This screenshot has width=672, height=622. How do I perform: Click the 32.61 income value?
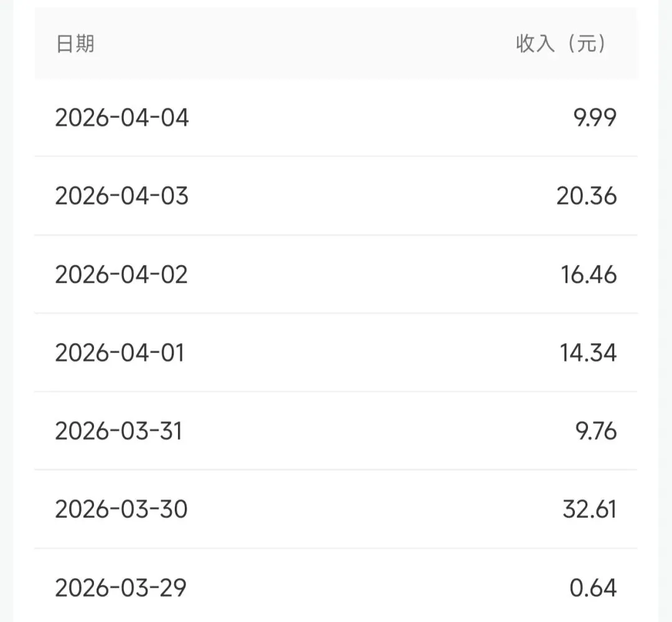(x=589, y=509)
